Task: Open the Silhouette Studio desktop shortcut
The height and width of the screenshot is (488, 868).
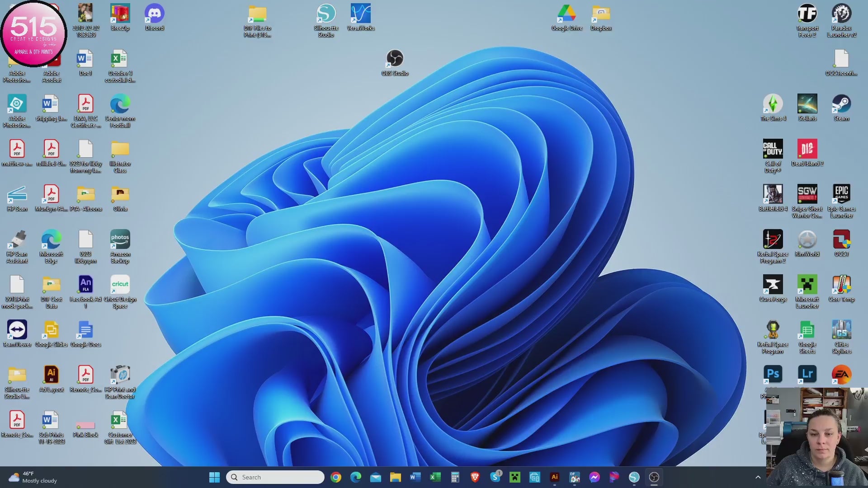Action: point(325,14)
